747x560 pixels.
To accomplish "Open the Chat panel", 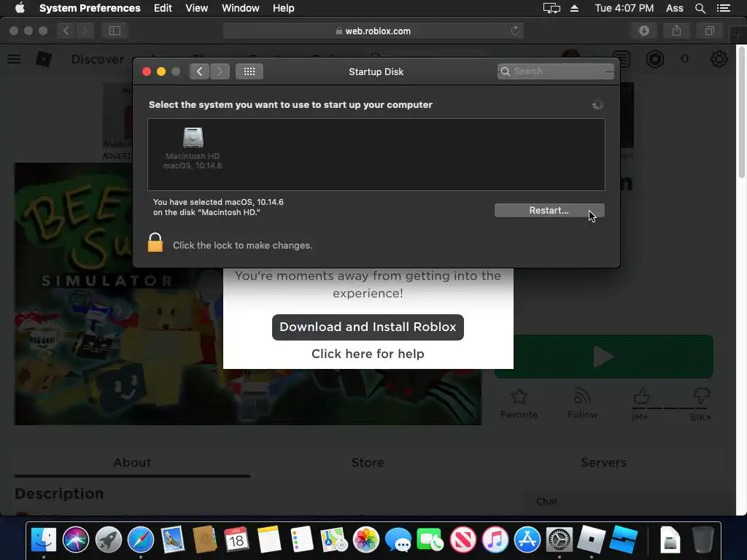I will point(546,502).
